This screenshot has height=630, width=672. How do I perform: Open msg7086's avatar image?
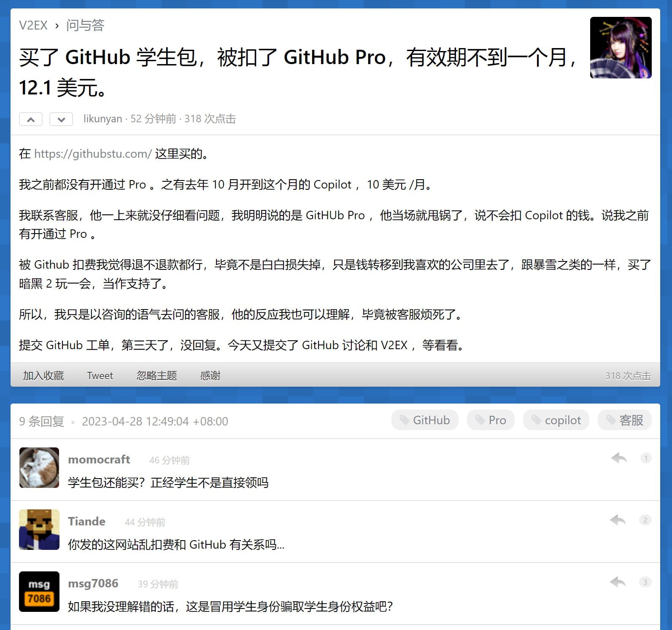pos(39,592)
